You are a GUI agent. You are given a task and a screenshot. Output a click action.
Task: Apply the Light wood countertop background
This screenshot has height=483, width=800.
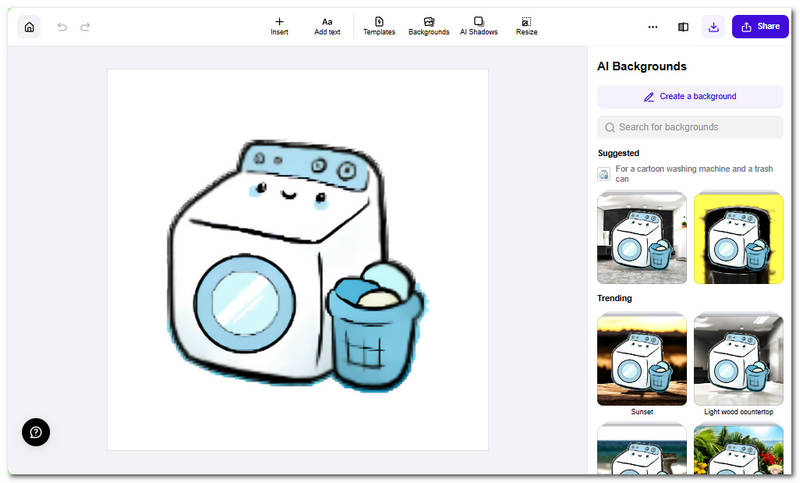coord(738,359)
